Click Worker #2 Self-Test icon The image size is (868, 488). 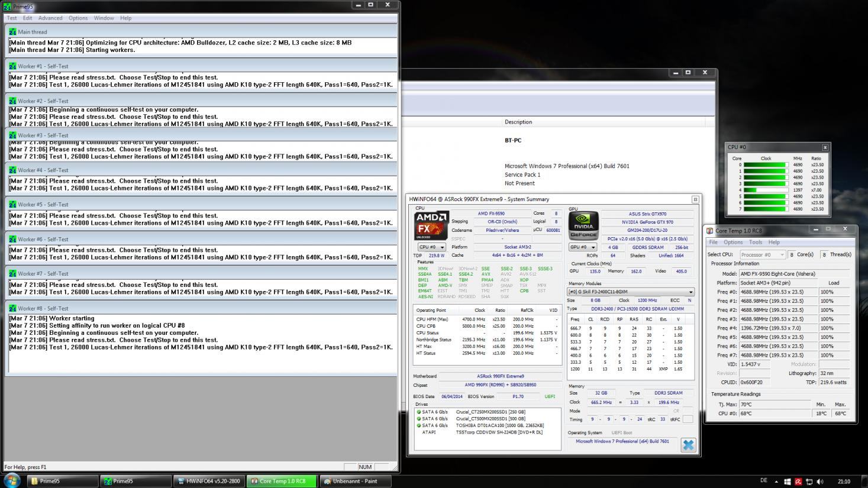point(12,101)
